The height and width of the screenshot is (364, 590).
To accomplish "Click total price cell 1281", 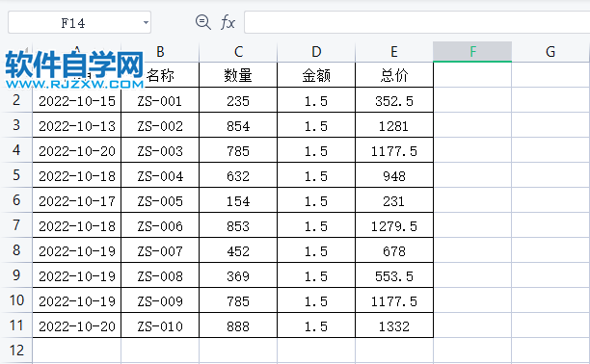I will pyautogui.click(x=394, y=125).
